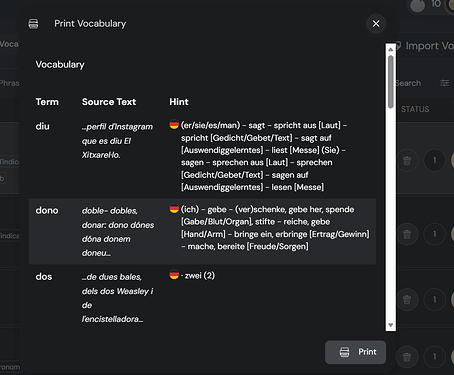Screen dimensions: 454x375
Task: Select the term "dono"
Action: [47, 210]
